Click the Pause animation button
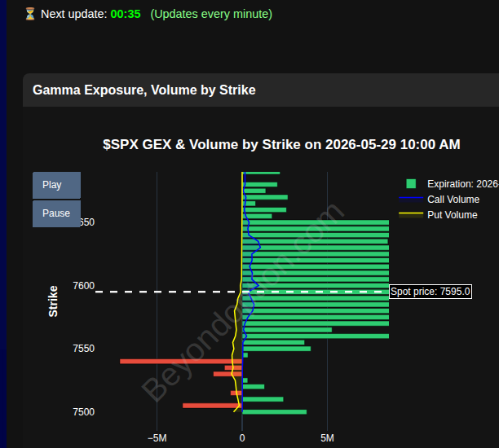Viewport: 499px width, 448px height. (x=56, y=213)
